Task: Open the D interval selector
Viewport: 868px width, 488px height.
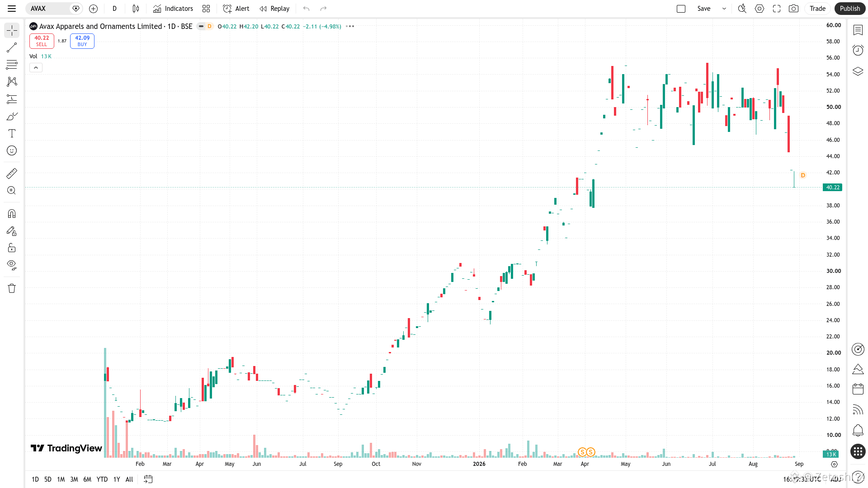Action: pos(114,9)
